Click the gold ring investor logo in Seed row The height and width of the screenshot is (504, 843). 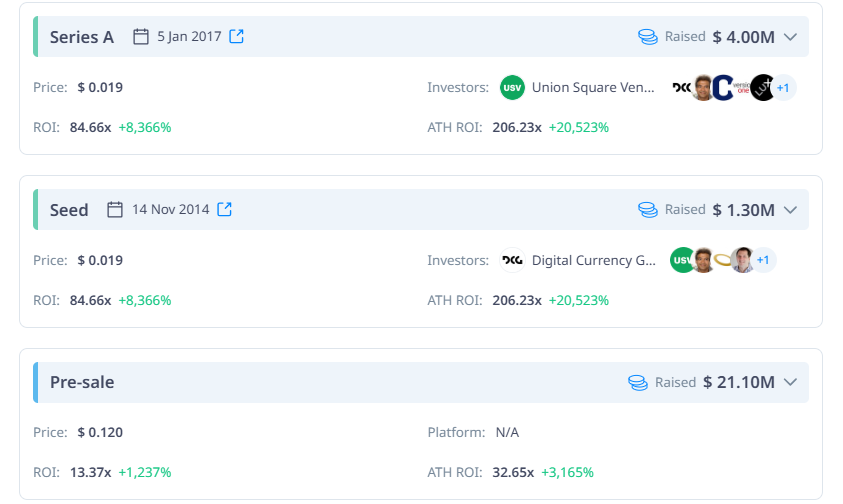click(723, 260)
